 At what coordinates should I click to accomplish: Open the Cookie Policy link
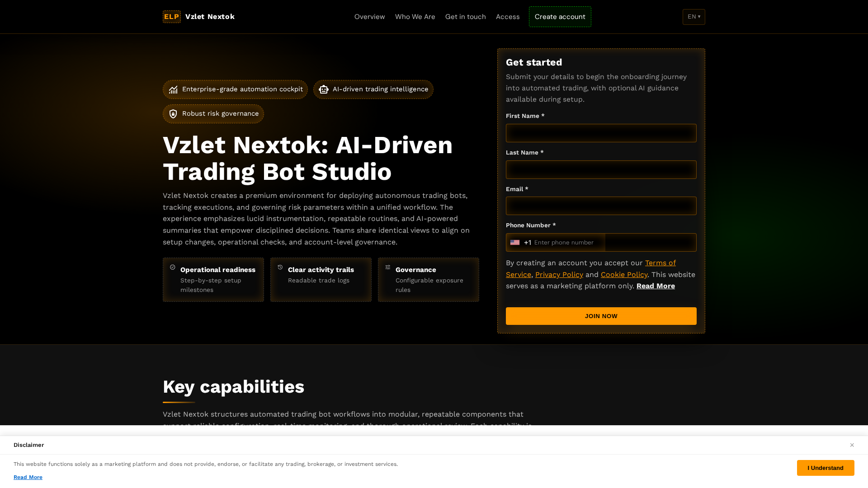624,275
